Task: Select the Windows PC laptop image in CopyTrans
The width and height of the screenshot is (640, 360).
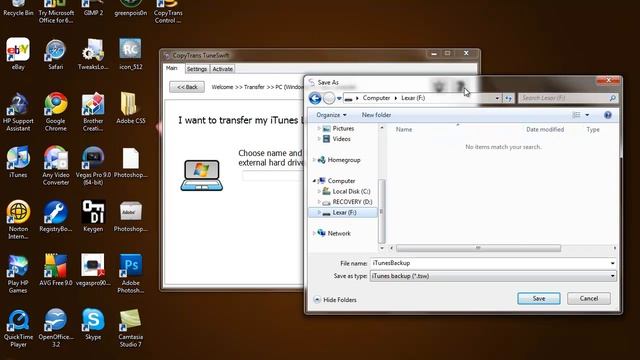Action: click(201, 175)
